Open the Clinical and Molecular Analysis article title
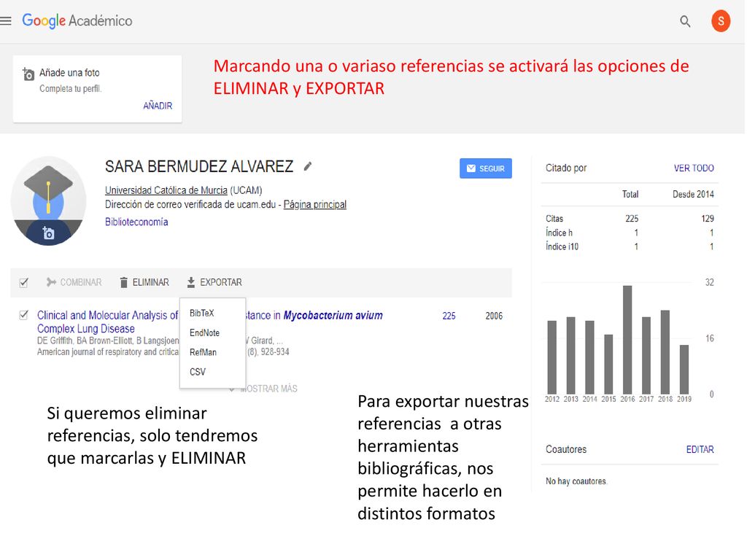 tap(107, 322)
